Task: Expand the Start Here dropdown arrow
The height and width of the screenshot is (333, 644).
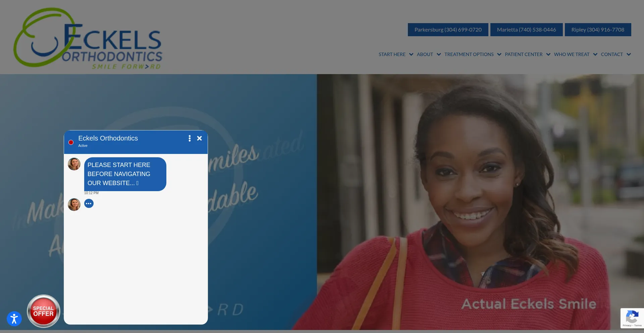Action: [x=411, y=54]
